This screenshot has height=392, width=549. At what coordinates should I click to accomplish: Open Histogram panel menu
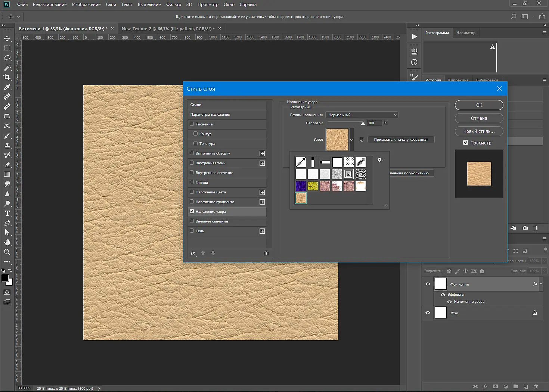coord(545,33)
